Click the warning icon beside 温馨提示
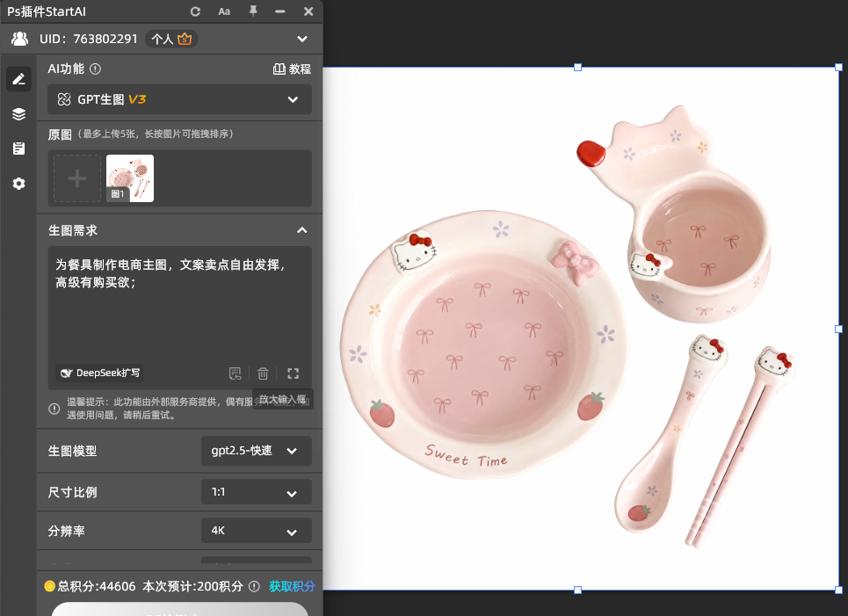The width and height of the screenshot is (848, 616). [54, 409]
